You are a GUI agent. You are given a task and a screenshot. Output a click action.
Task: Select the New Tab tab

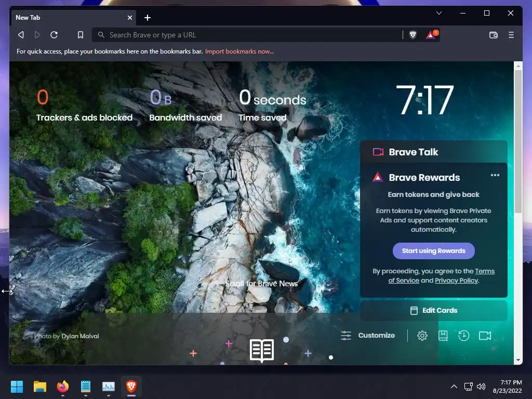point(73,18)
